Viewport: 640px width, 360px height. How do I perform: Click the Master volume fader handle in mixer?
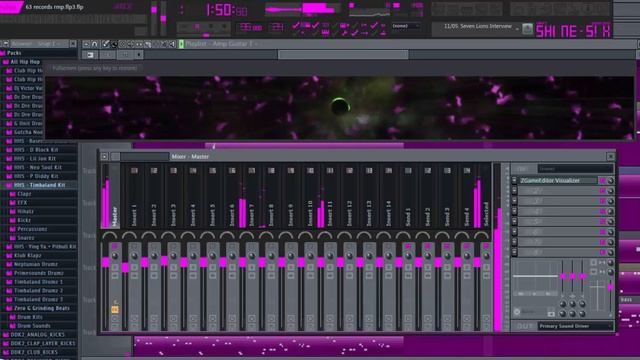point(105,262)
